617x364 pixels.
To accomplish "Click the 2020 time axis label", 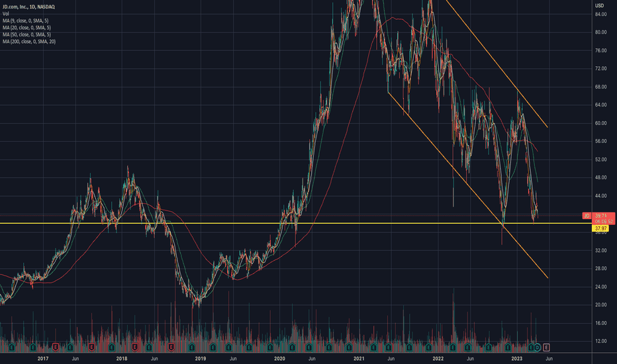I will pyautogui.click(x=279, y=359).
